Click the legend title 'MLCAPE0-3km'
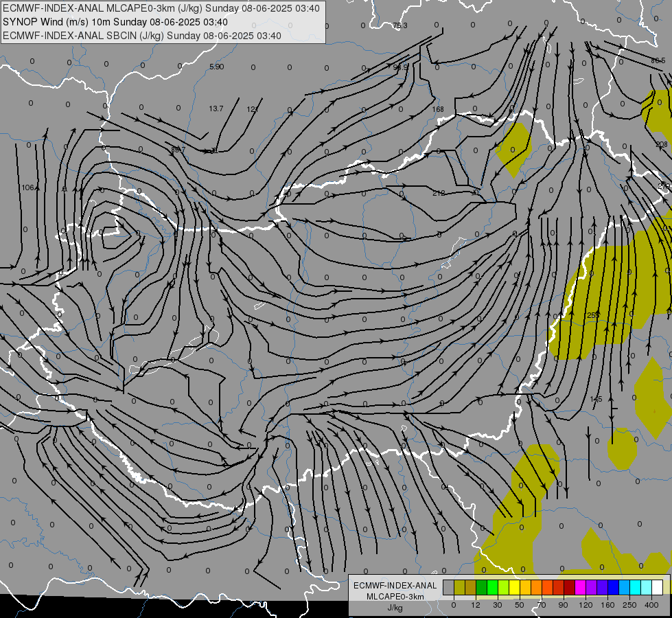Viewport: 672px width, 618px height. coord(395,597)
